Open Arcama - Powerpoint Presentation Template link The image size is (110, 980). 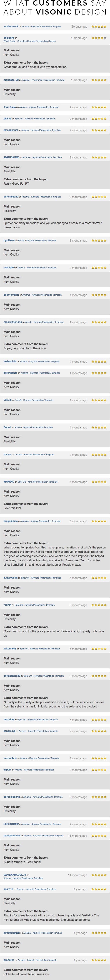point(43,80)
